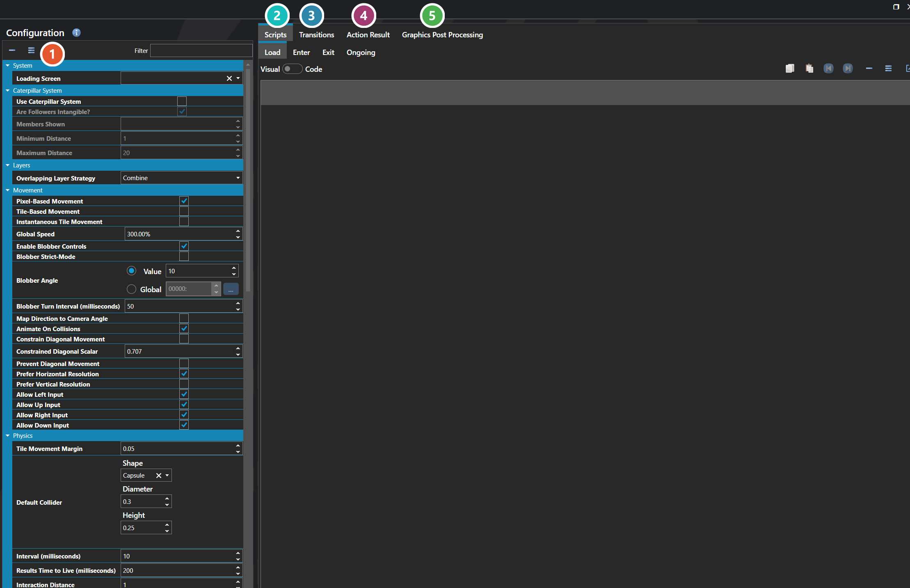Switch the Visual/Code toggle to Code
This screenshot has width=910, height=588.
[x=292, y=69]
